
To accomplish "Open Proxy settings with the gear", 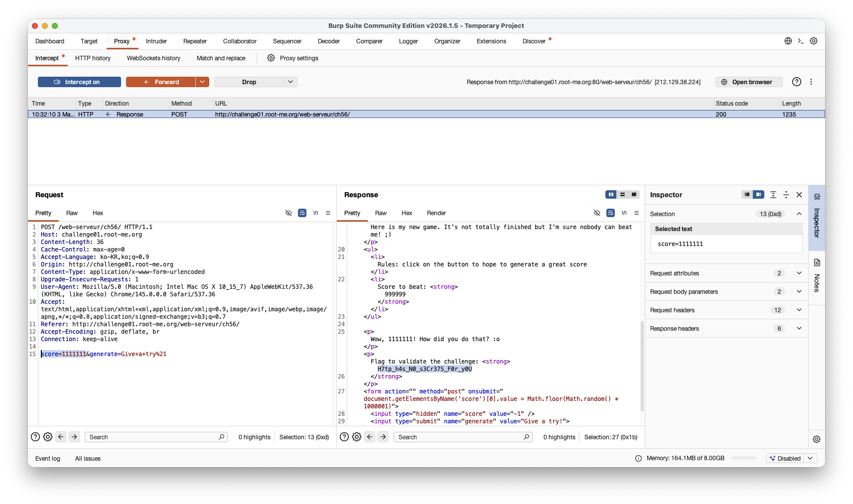I will click(x=293, y=58).
